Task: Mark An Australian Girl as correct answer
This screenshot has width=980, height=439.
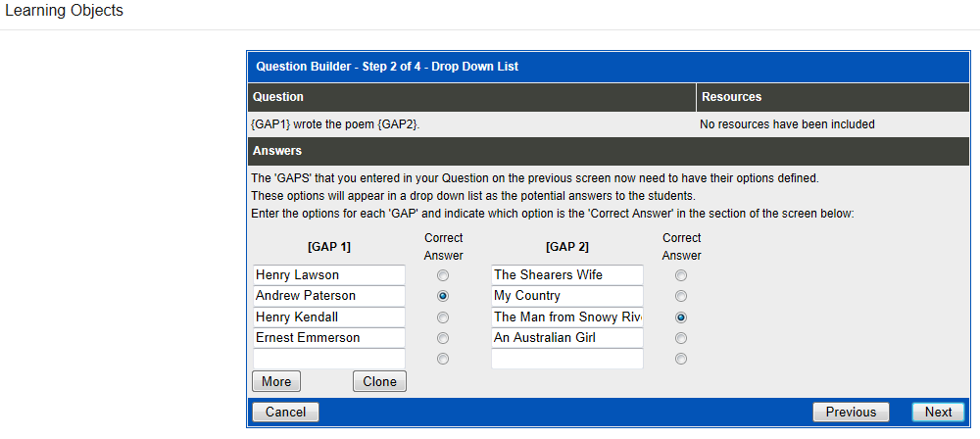Action: point(681,338)
